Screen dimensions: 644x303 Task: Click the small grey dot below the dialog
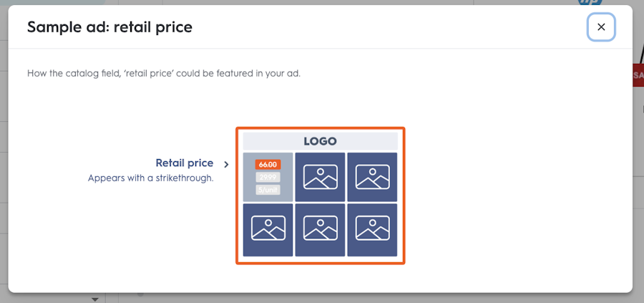[140, 294]
